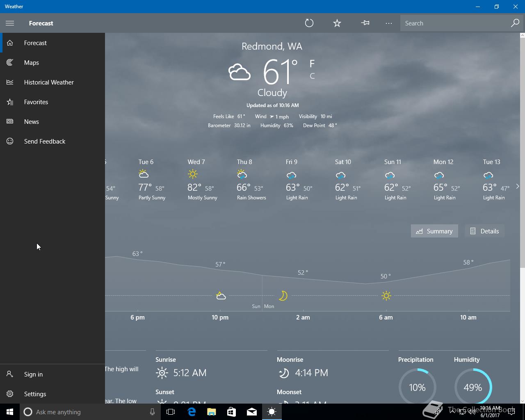This screenshot has height=420, width=525.
Task: Click Sign in at sidebar bottom
Action: (x=52, y=374)
